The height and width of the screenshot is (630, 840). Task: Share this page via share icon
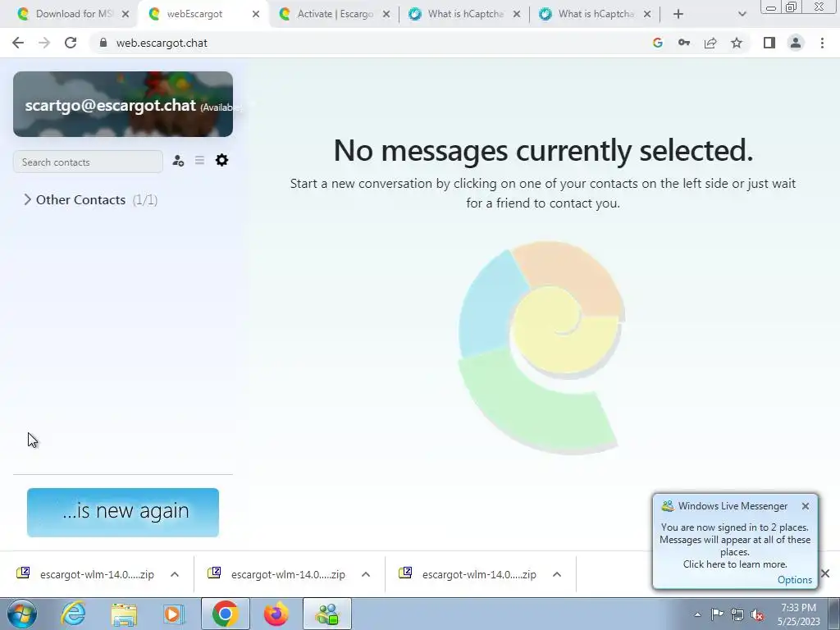710,43
